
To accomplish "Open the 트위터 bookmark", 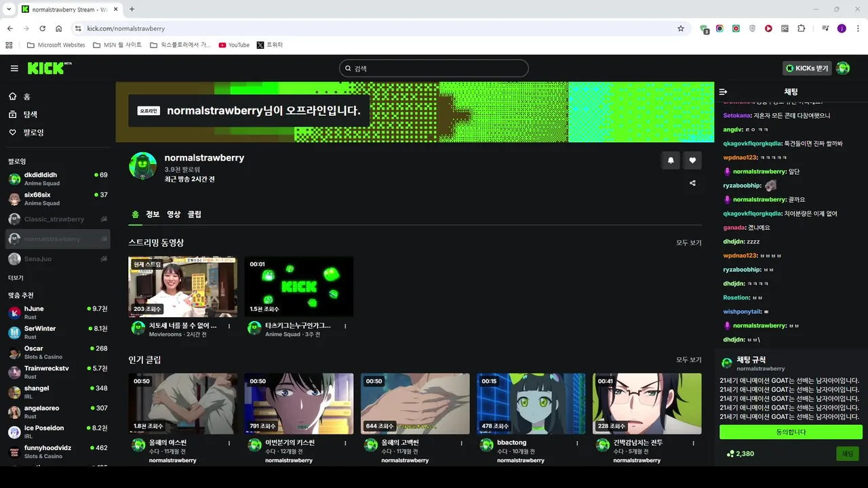I will click(x=270, y=45).
